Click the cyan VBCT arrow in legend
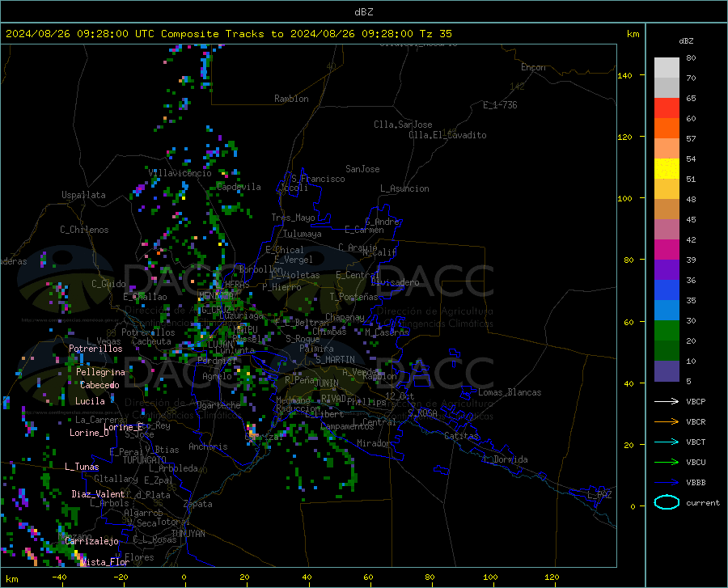 (667, 442)
